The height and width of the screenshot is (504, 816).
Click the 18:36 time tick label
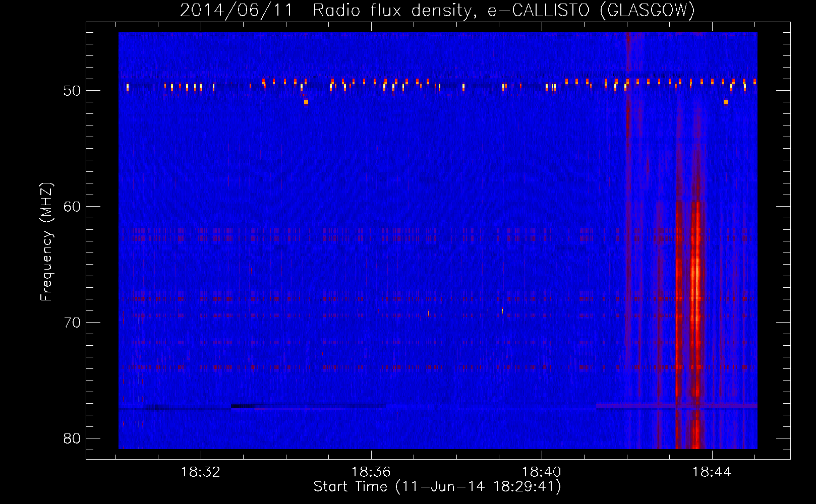371,472
